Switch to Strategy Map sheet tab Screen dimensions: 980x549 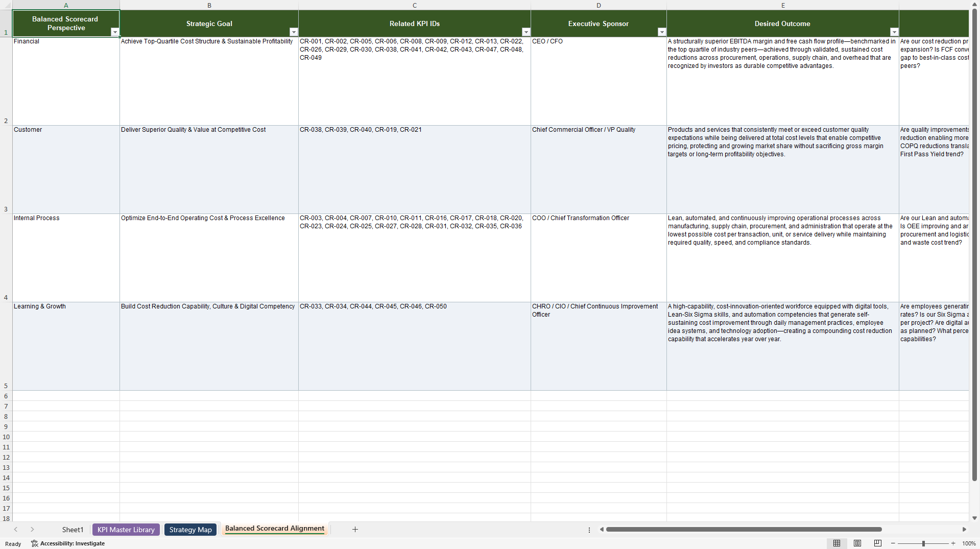(x=190, y=530)
